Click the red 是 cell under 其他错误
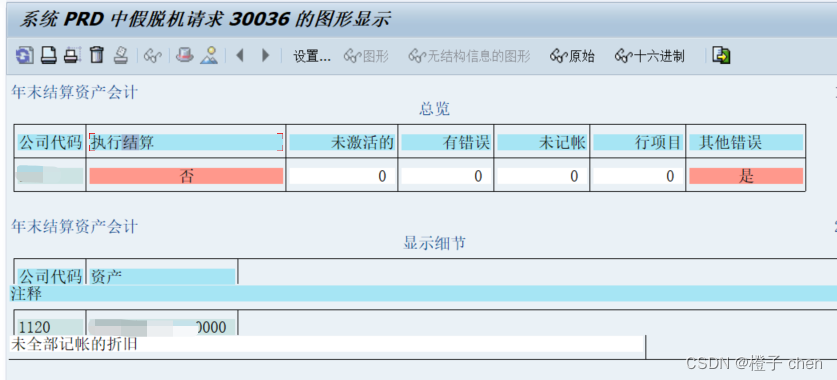 coord(746,176)
